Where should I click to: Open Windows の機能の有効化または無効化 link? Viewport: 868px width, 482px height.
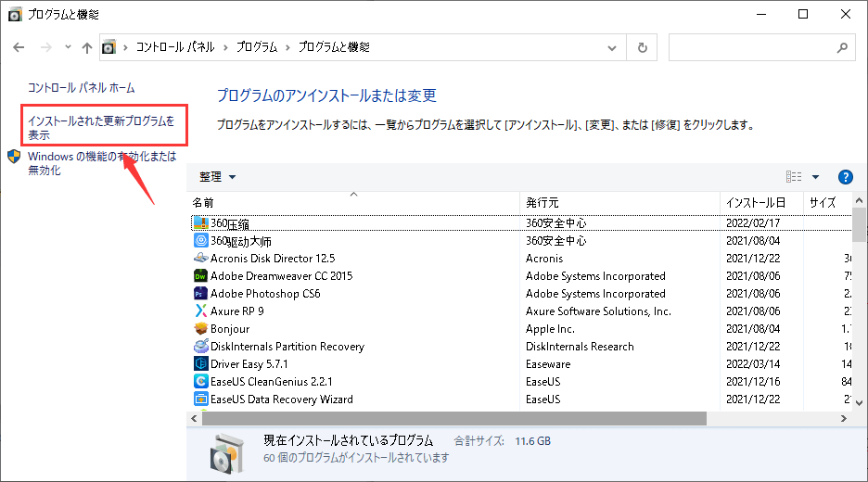[x=102, y=163]
